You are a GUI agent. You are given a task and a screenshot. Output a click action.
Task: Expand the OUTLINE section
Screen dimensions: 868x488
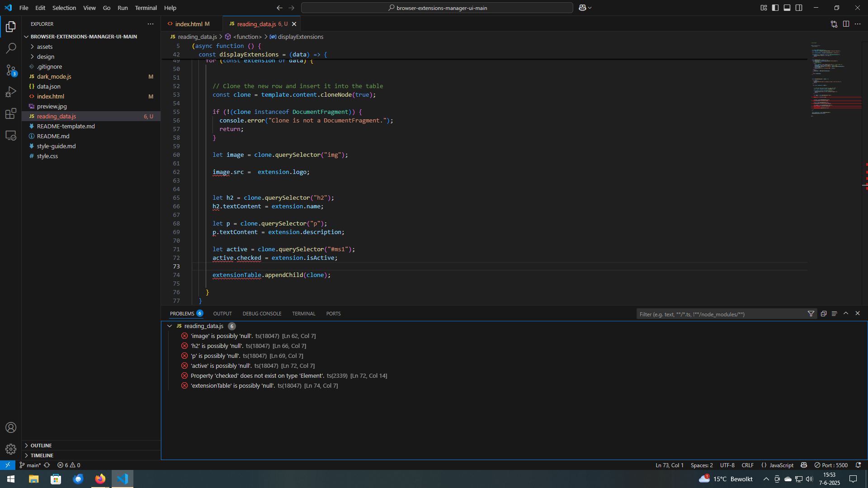tap(41, 446)
